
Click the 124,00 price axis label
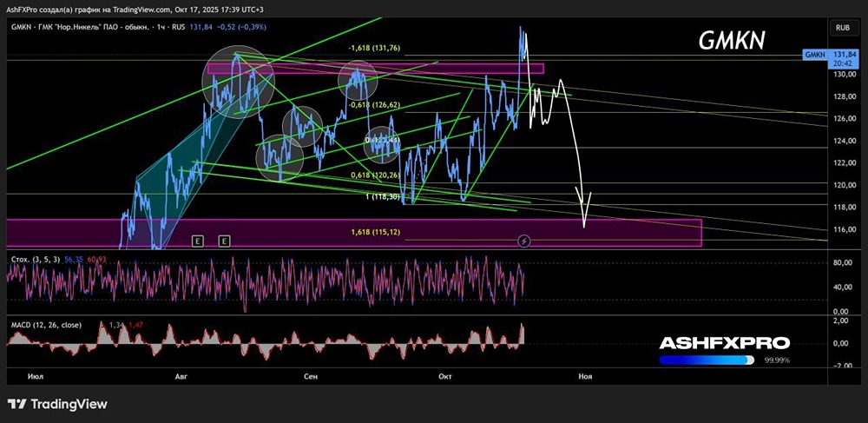pyautogui.click(x=843, y=142)
